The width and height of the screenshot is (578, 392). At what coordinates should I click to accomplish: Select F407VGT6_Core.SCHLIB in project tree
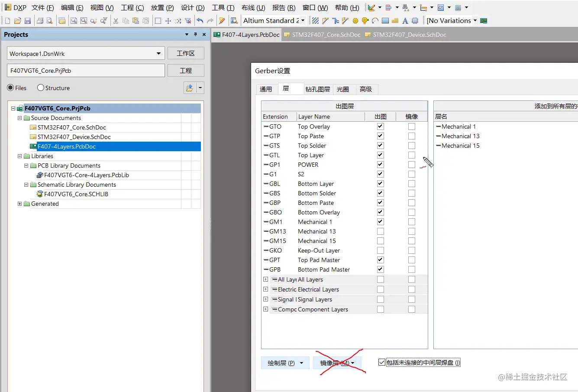76,194
